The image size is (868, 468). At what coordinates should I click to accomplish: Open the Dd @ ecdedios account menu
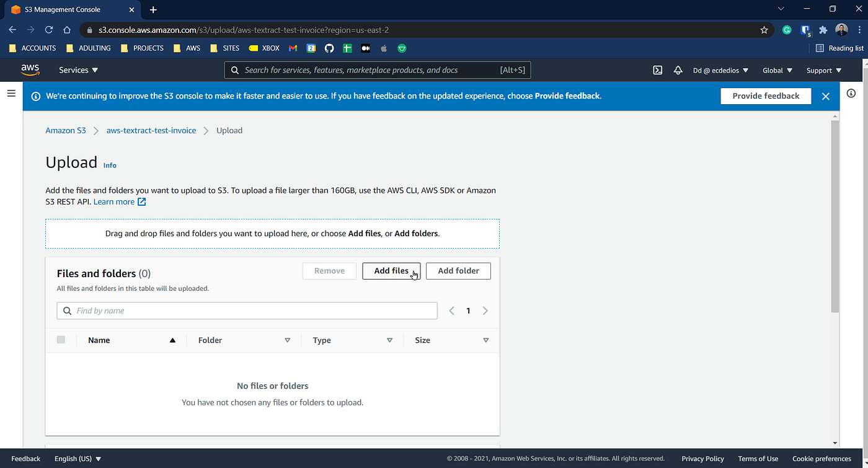[720, 70]
